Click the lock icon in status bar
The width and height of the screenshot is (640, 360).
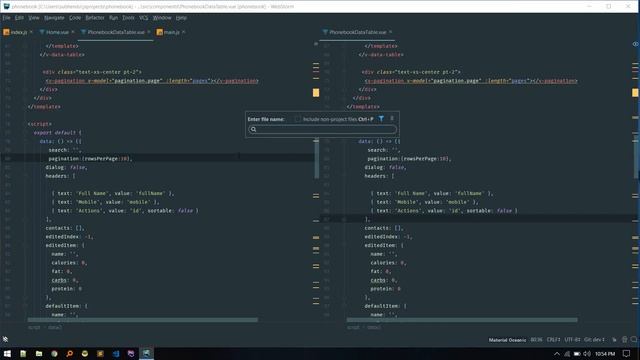(614, 340)
